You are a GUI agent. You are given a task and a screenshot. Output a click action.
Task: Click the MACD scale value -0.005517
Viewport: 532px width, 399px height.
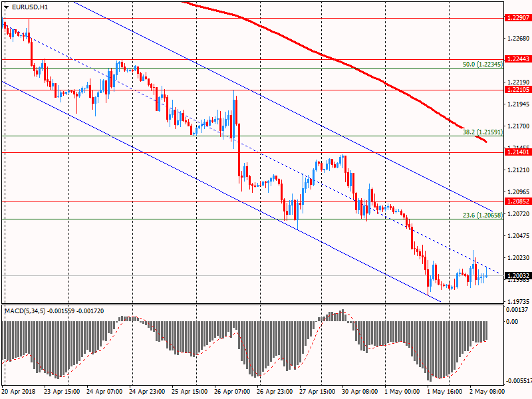point(518,380)
